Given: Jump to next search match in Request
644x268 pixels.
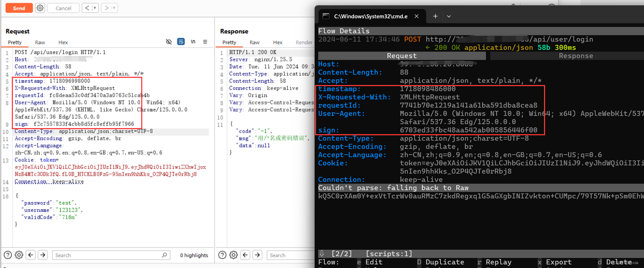Looking at the screenshot, I should click(x=43, y=255).
